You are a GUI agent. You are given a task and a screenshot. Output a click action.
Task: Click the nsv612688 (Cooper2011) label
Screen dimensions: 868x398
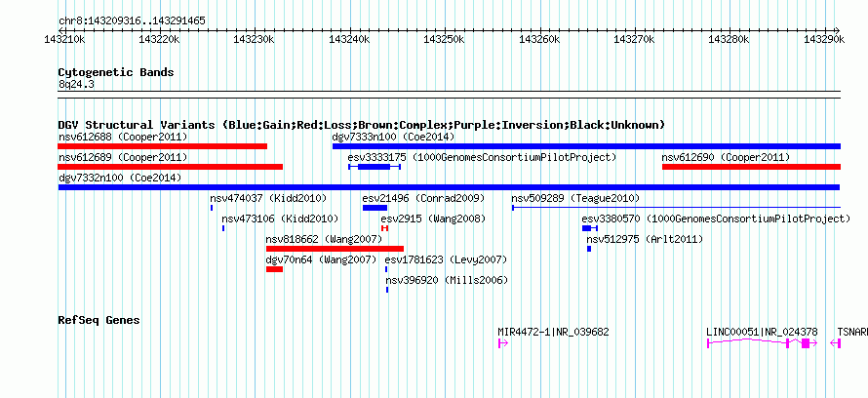123,137
